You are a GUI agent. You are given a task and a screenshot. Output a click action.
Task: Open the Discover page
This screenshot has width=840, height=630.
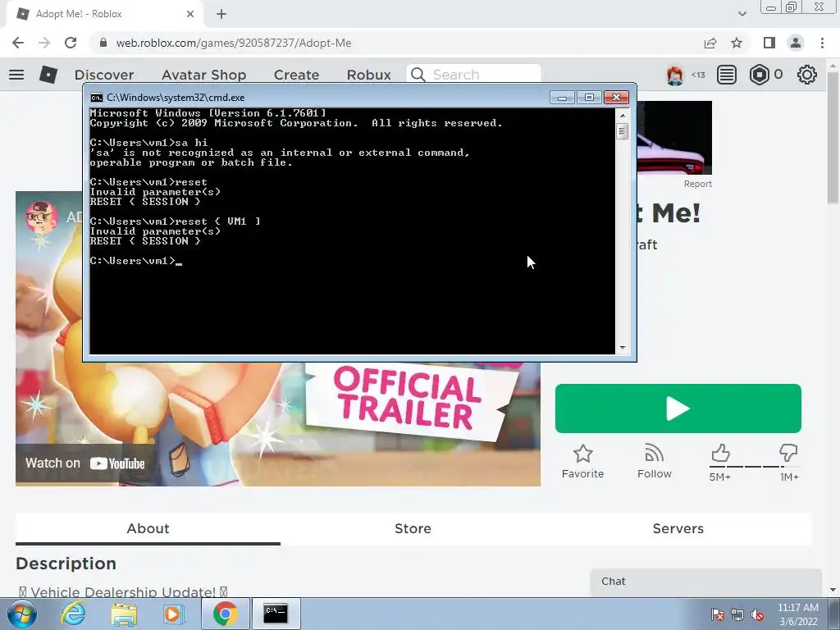tap(104, 75)
